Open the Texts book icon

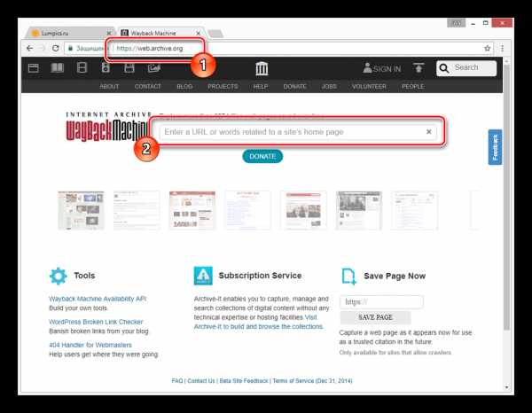click(x=57, y=68)
